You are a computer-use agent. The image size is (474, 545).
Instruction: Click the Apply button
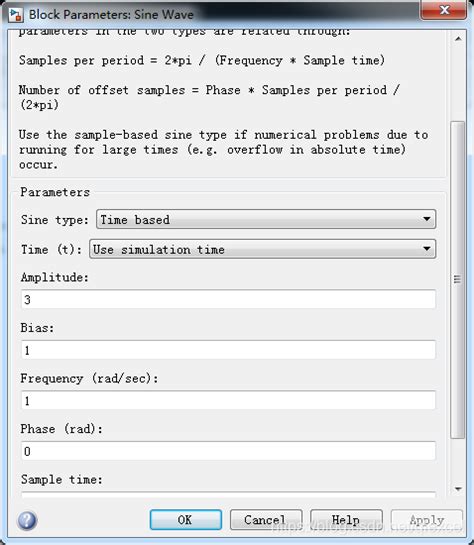[427, 520]
